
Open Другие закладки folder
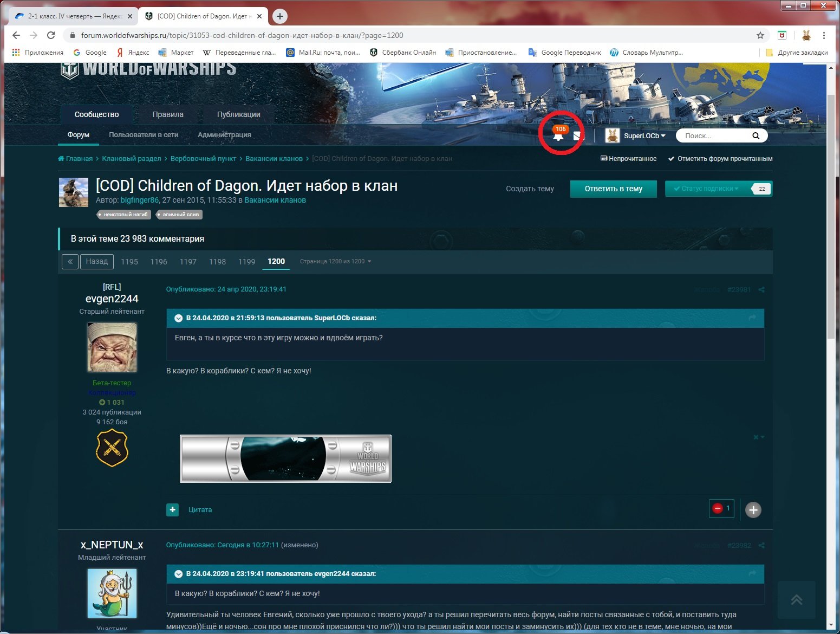[797, 53]
